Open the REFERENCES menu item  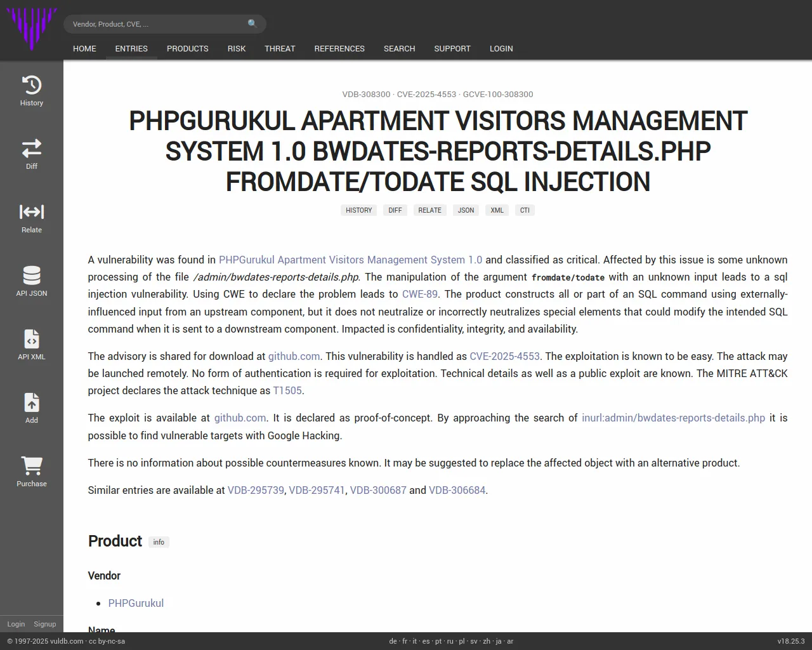coord(339,48)
